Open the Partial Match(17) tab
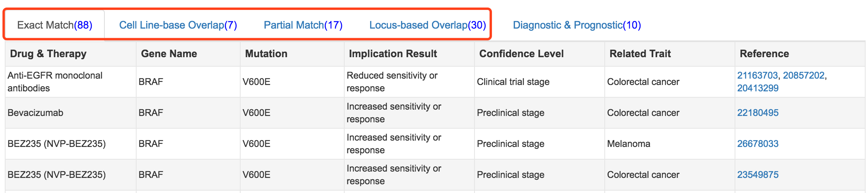868x193 pixels. click(x=303, y=25)
